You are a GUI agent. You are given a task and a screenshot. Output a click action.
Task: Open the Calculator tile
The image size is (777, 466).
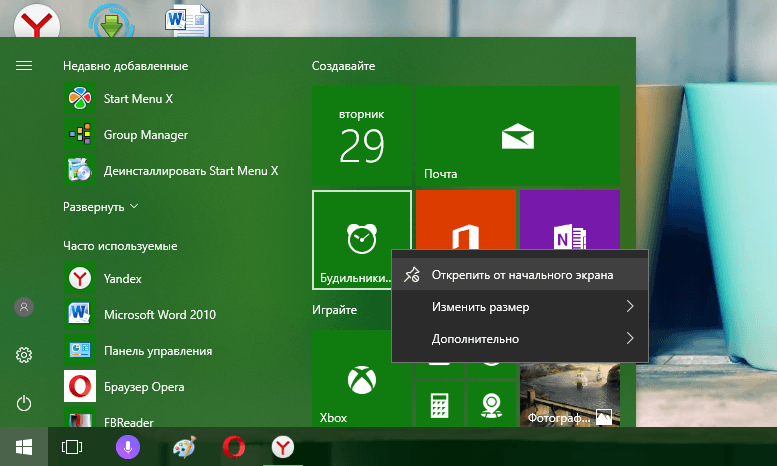click(x=438, y=405)
